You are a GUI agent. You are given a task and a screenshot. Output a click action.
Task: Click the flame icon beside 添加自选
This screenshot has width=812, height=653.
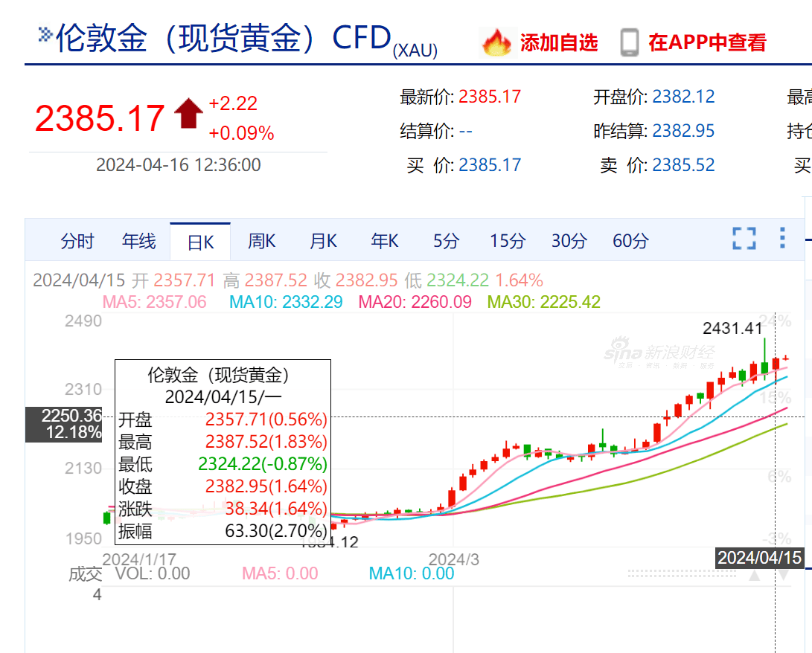click(x=496, y=42)
